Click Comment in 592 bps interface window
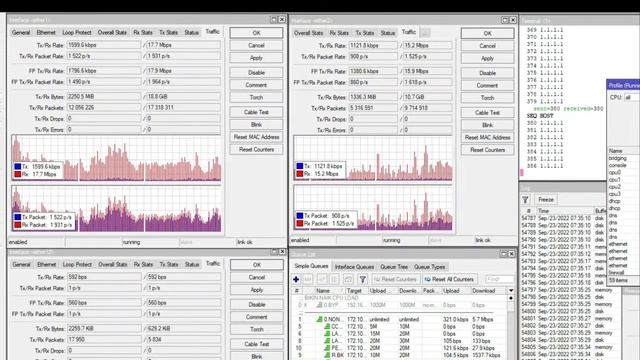640x360 pixels. pyautogui.click(x=256, y=317)
